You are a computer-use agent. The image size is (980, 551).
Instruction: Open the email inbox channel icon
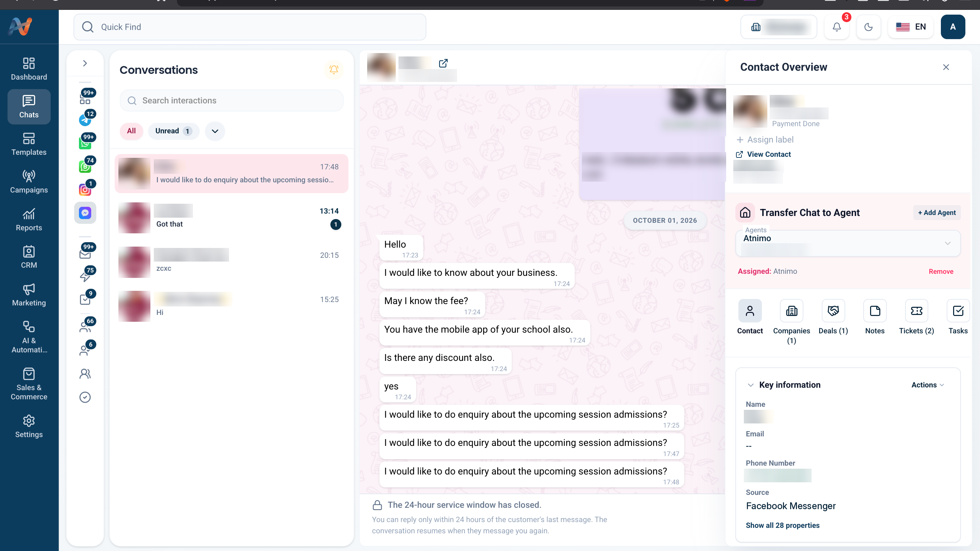[85, 254]
